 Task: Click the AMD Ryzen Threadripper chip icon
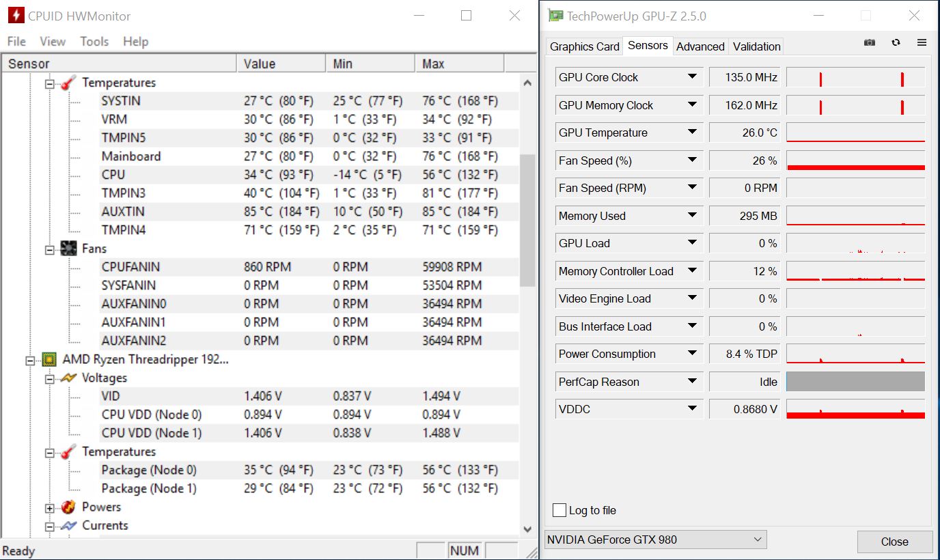coord(49,359)
